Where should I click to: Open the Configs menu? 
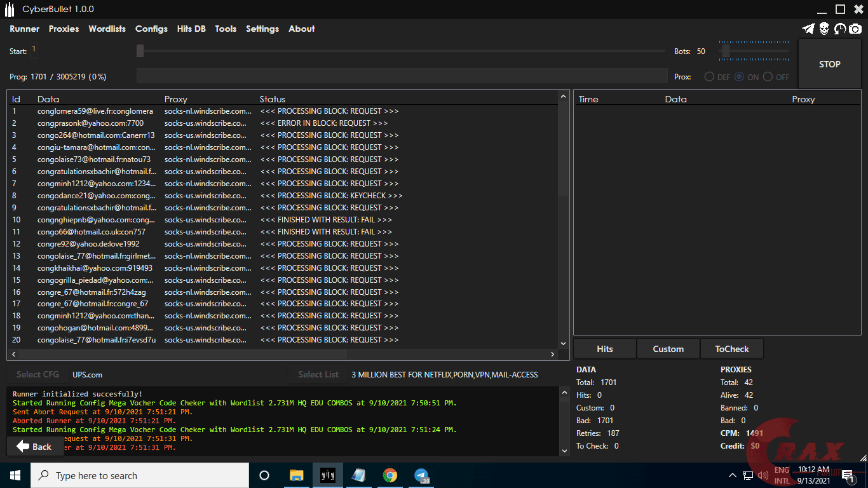151,29
